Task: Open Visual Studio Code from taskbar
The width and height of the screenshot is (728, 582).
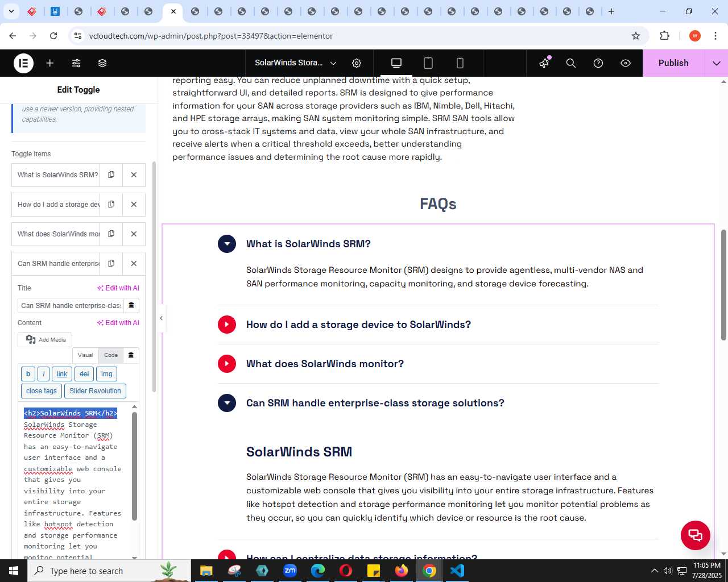Action: 457,571
